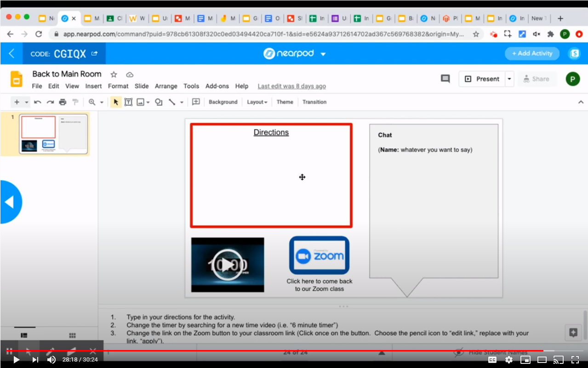Open the new slide layout dropdown arrow
This screenshot has width=588, height=368.
coord(27,102)
